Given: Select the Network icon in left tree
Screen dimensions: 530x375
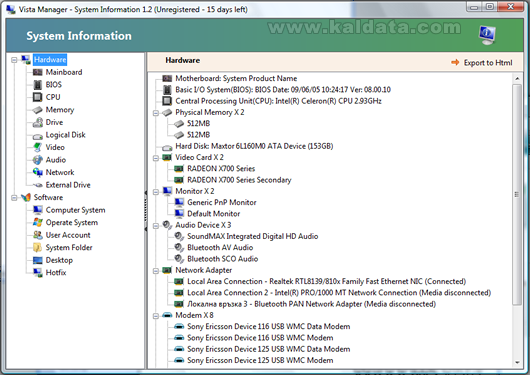Looking at the screenshot, I should tap(37, 172).
